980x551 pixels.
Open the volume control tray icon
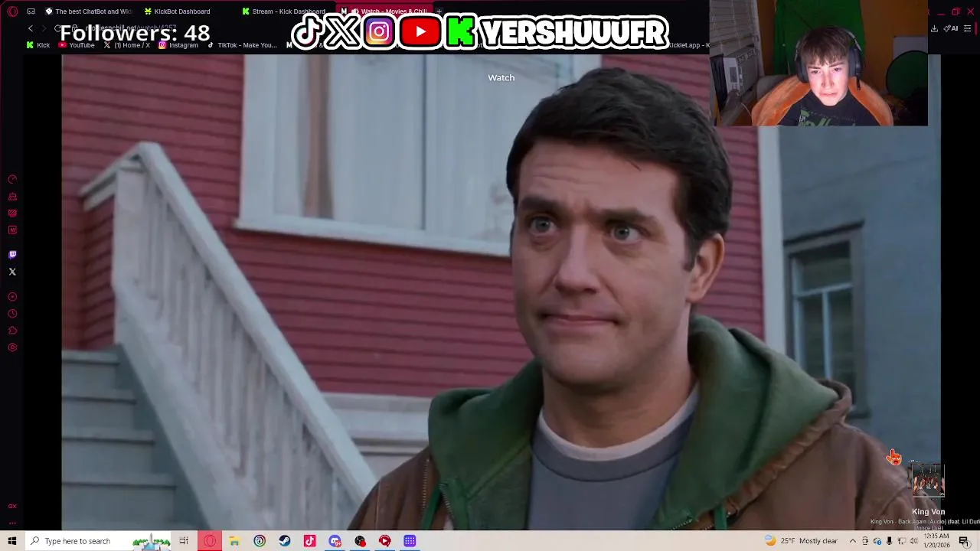pyautogui.click(x=913, y=541)
